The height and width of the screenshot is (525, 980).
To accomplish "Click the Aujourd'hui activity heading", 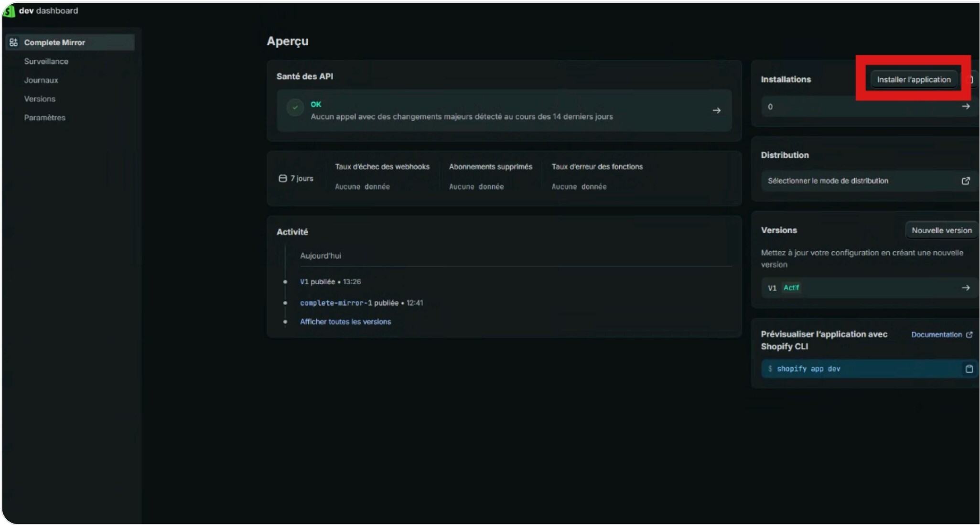I will point(321,256).
